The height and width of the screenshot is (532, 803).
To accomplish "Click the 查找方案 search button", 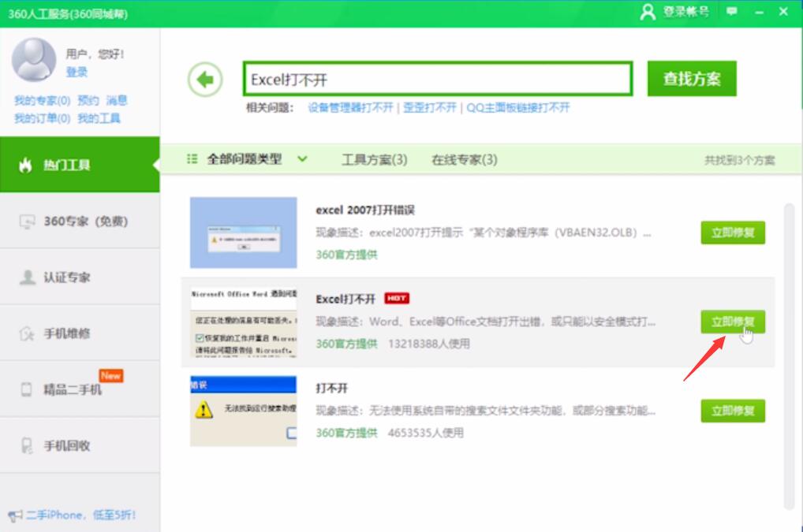I will point(692,79).
